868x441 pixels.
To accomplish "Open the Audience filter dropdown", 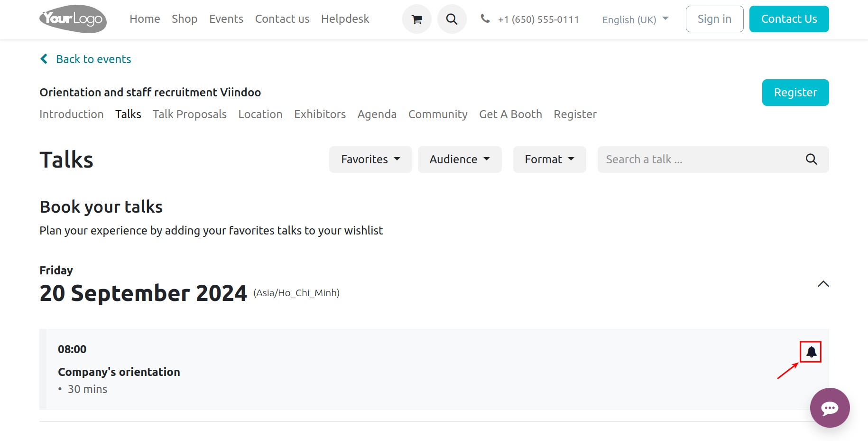I will (459, 160).
